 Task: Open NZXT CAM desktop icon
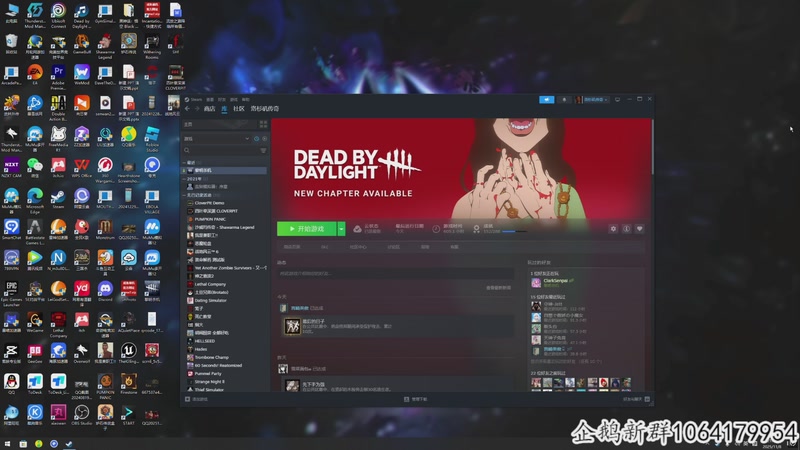pos(11,167)
